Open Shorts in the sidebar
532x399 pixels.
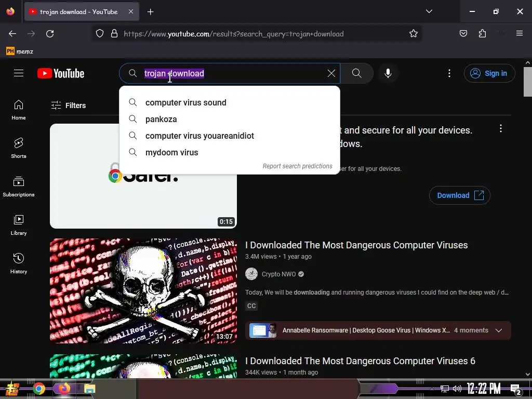[x=19, y=148]
